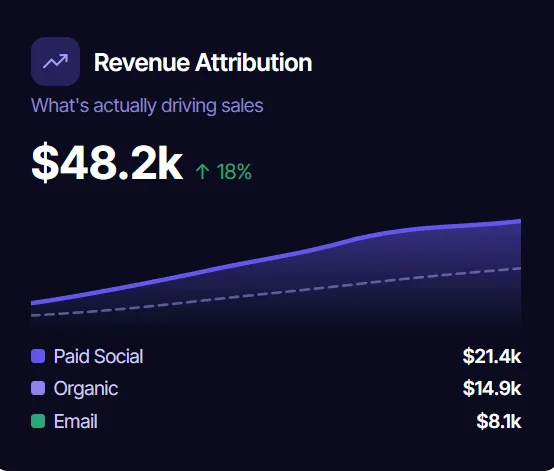
Task: Click the 'What's actually driving sales' subtitle
Action: point(147,106)
